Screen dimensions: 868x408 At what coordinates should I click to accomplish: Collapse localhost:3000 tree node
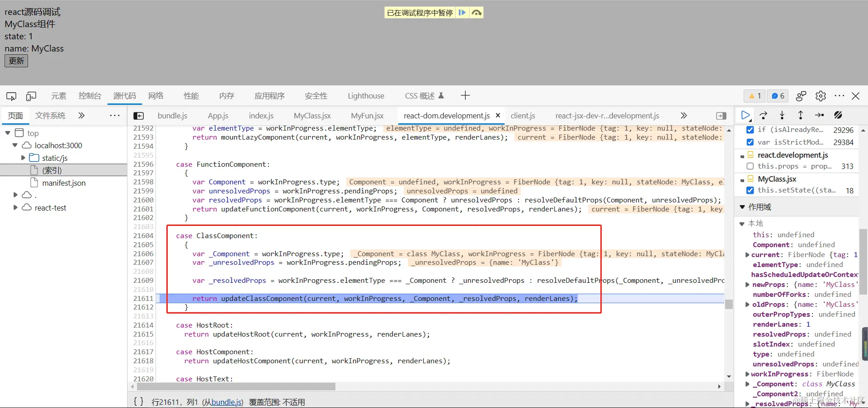15,145
